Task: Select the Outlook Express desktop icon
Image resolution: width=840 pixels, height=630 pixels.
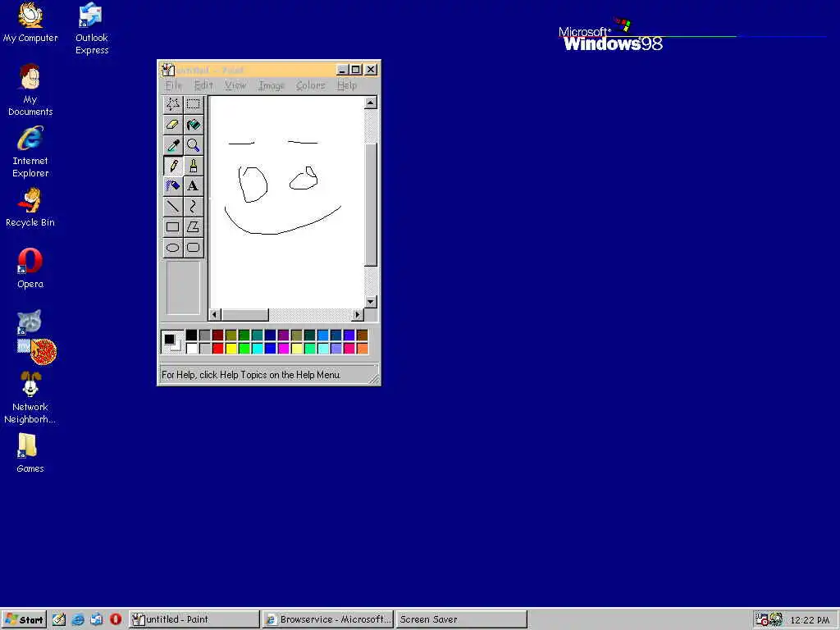Action: coord(92,30)
